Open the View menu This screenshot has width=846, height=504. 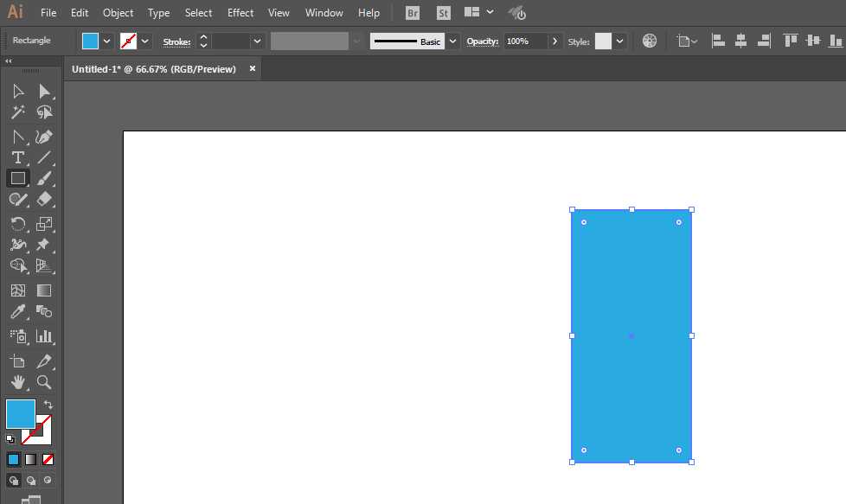279,12
